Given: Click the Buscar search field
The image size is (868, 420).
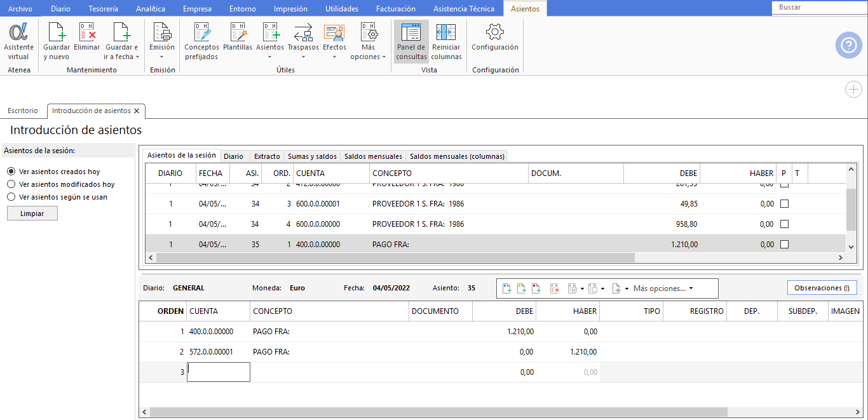Looking at the screenshot, I should click(819, 8).
